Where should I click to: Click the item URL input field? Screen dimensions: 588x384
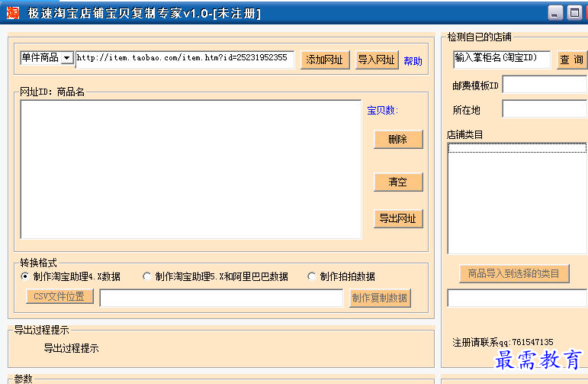click(185, 59)
